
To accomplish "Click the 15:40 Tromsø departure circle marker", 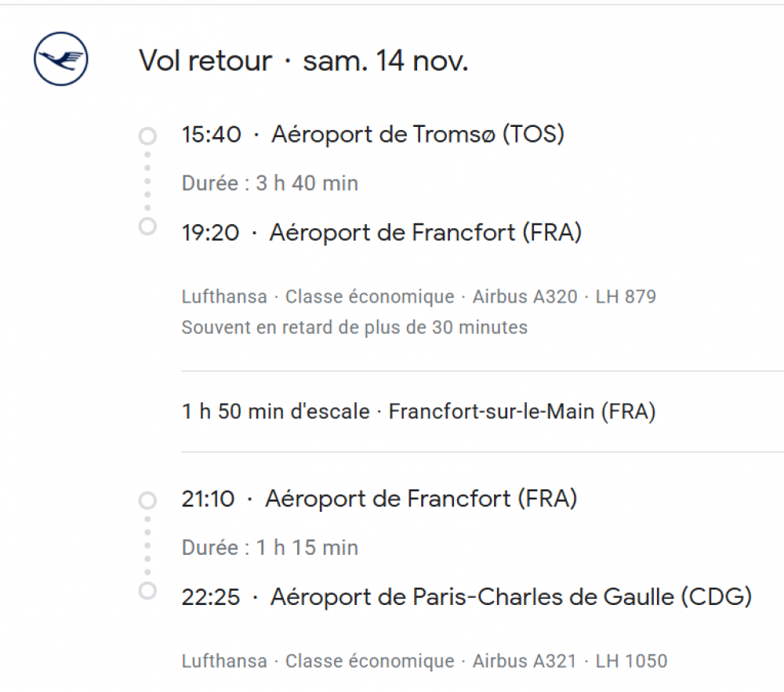I will (147, 136).
